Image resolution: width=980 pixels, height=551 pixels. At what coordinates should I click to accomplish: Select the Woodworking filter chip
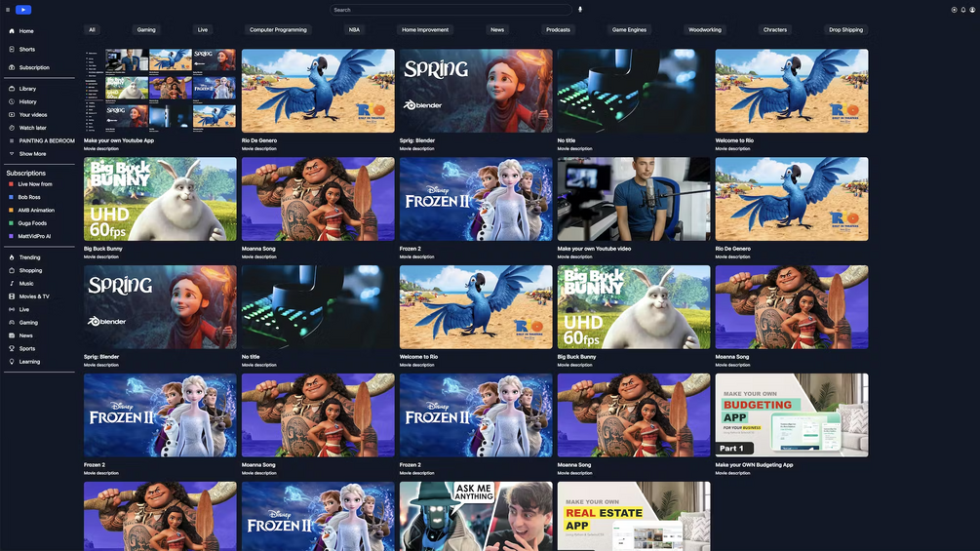(704, 29)
